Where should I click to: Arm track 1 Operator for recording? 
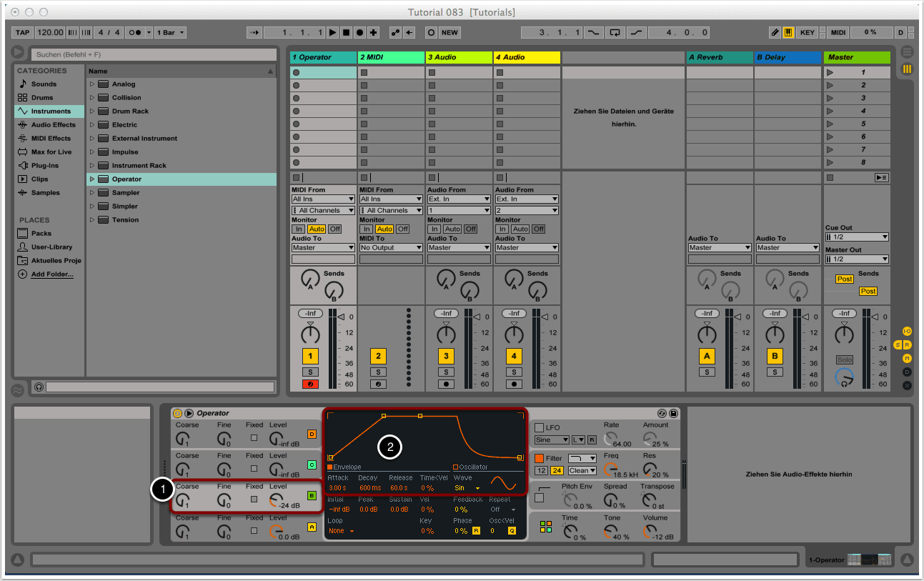[310, 384]
